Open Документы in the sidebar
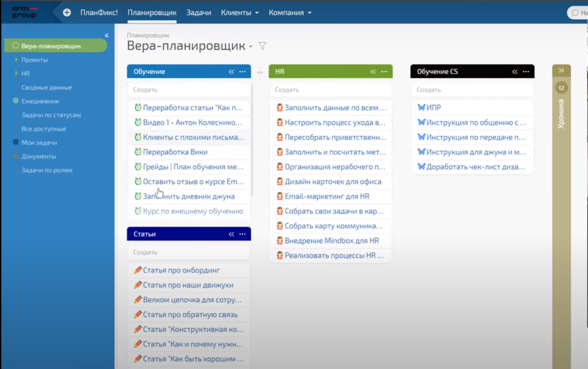 click(39, 156)
